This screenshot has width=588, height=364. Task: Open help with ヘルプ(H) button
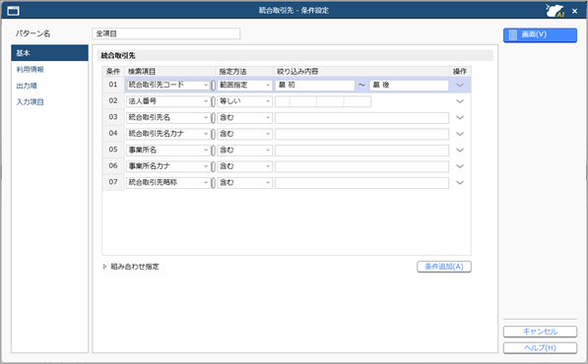point(540,348)
